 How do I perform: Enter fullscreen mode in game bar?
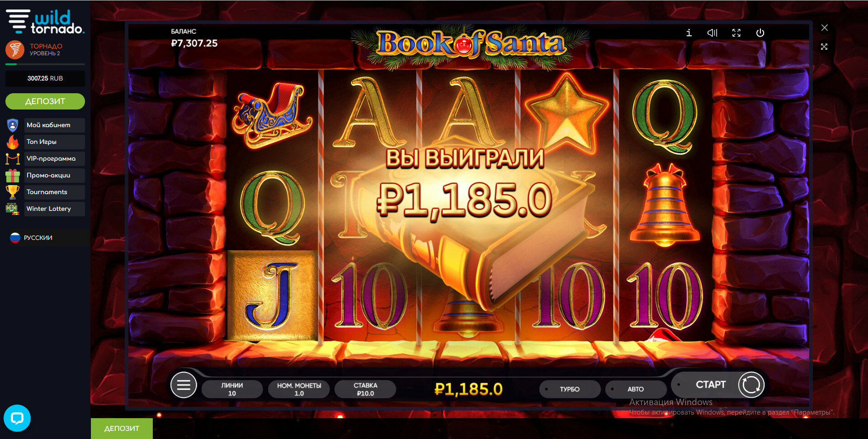(x=736, y=33)
